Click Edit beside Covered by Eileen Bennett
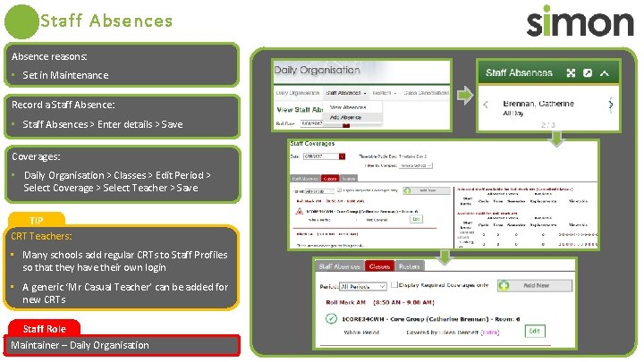Screen dimensions: 644x362 [535, 332]
